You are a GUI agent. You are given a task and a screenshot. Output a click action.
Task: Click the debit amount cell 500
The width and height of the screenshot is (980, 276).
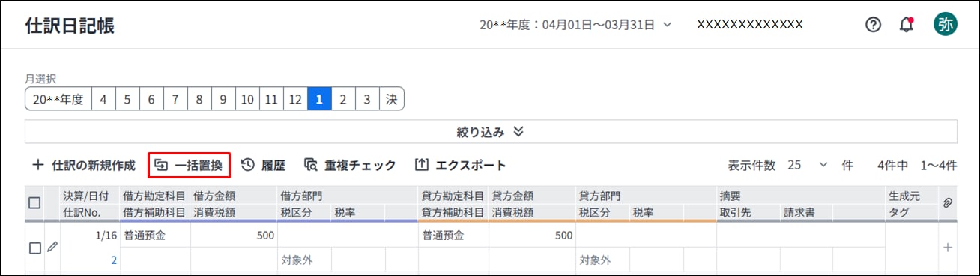234,235
